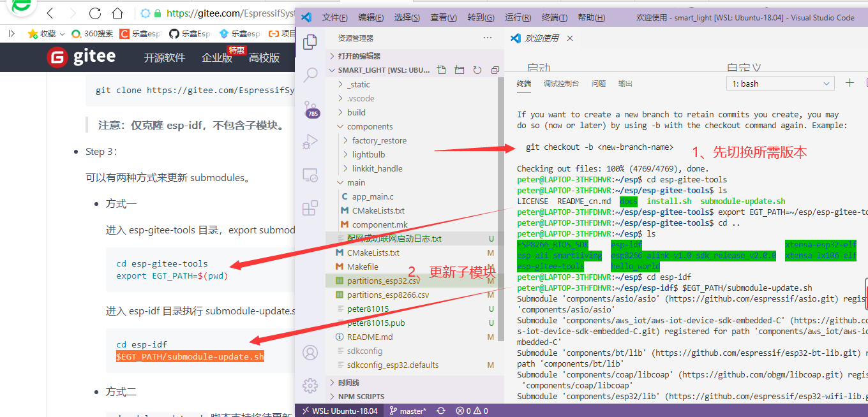Collapse the components folder
The image size is (868, 417).
click(364, 126)
